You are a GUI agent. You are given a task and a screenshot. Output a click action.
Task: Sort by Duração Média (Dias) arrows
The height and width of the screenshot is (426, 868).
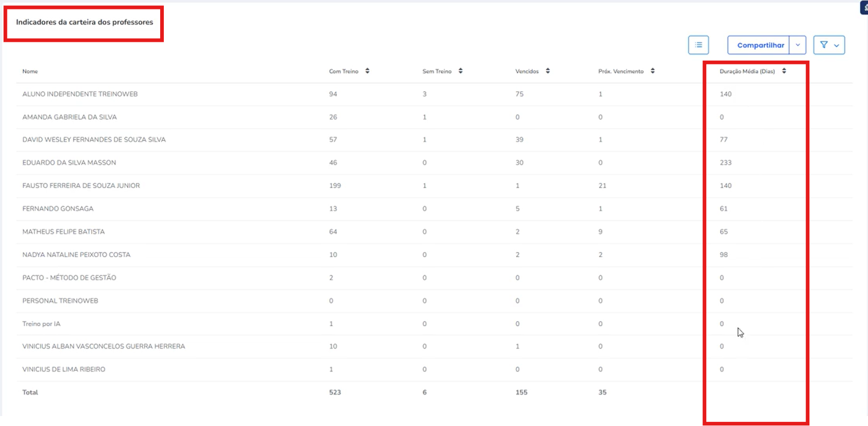click(x=784, y=71)
